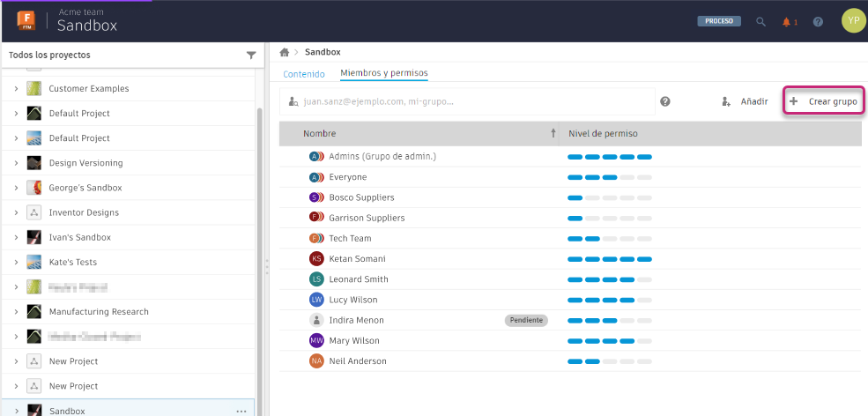Click the help icon beside member search field

click(665, 101)
